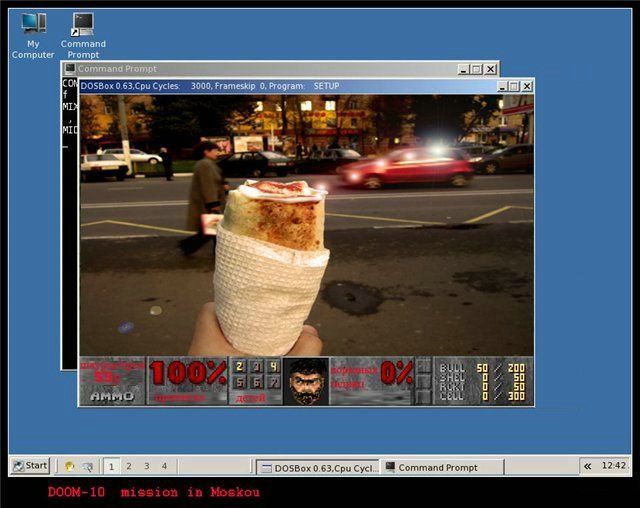Open the My Computer desktop icon
This screenshot has width=640, height=508.
33,24
